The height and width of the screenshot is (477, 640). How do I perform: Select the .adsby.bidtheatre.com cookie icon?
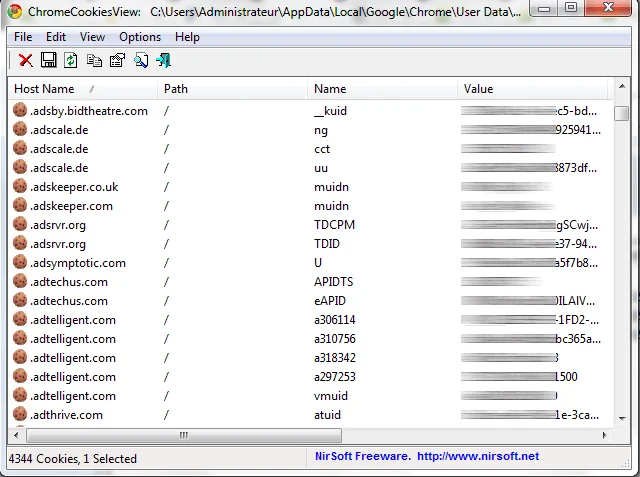pyautogui.click(x=20, y=110)
